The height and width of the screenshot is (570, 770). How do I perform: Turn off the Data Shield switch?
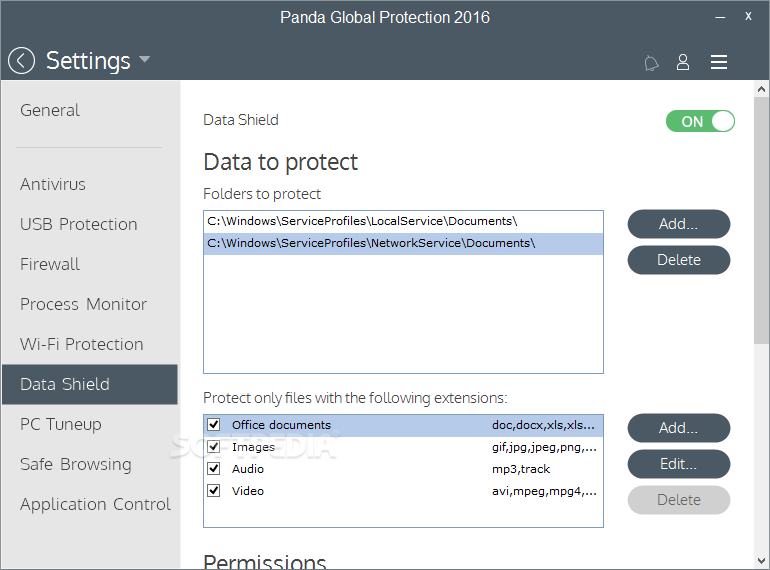coord(700,121)
